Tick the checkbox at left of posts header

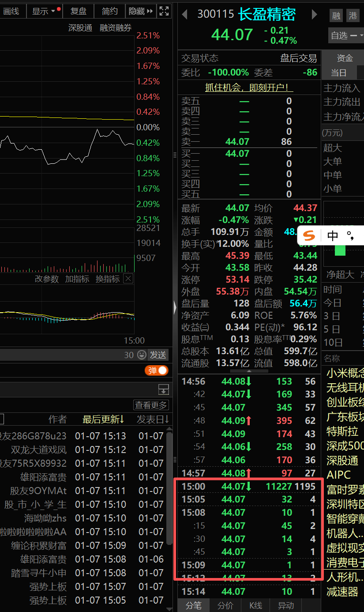1,419
